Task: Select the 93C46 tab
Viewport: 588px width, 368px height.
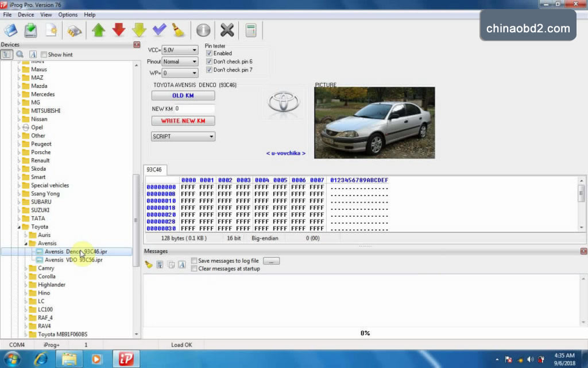Action: click(154, 170)
